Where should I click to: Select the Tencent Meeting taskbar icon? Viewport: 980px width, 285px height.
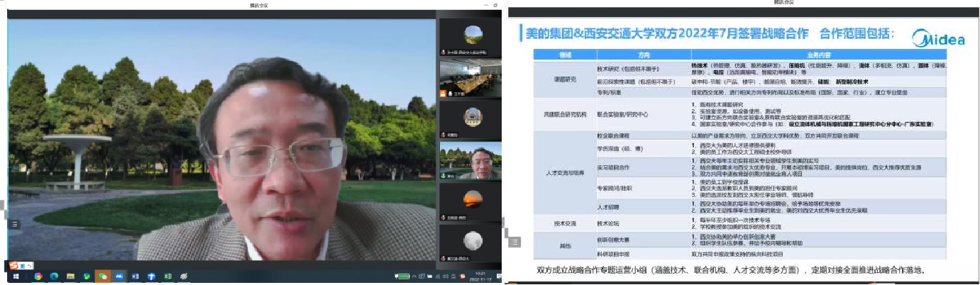pyautogui.click(x=119, y=276)
